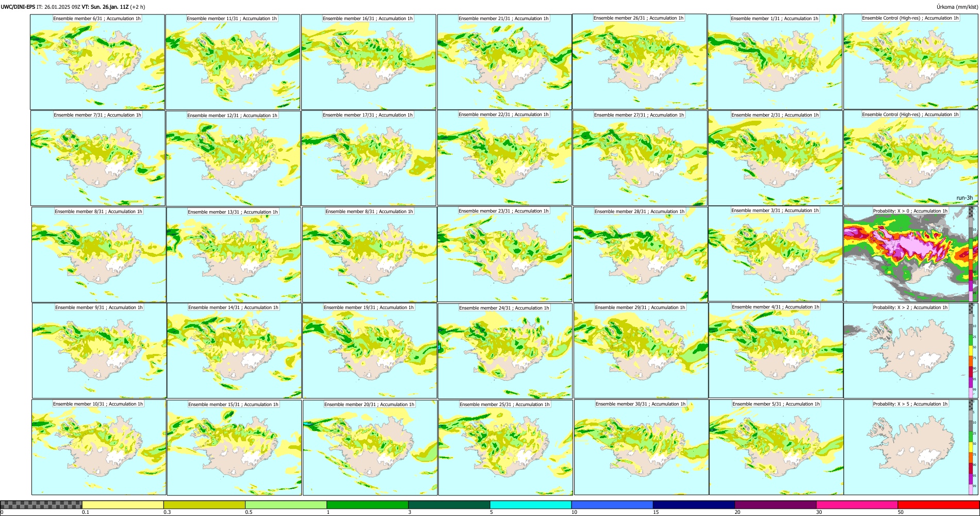Select the light yellow 0.1–0.3 legend swatch

coord(123,505)
